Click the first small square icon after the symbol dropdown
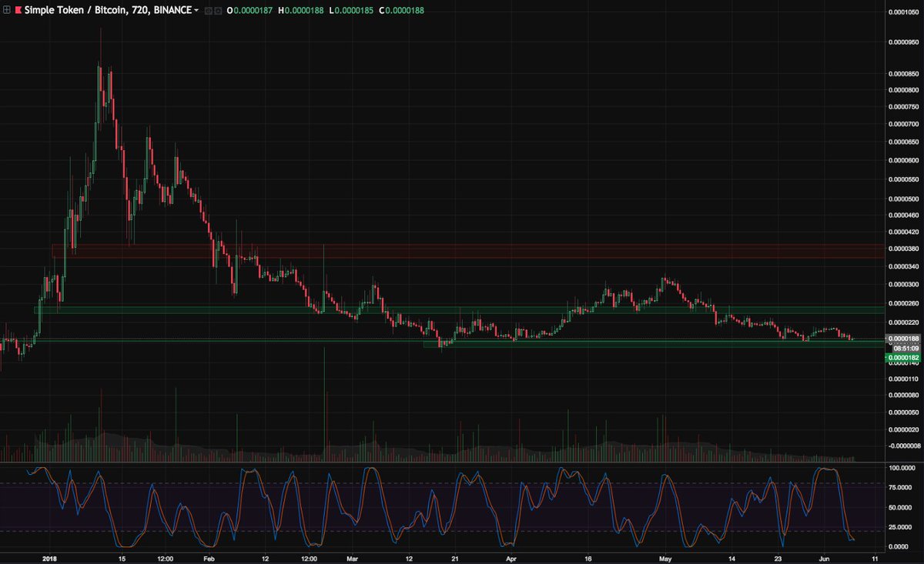Screen dimensions: 924x564 [x=208, y=10]
